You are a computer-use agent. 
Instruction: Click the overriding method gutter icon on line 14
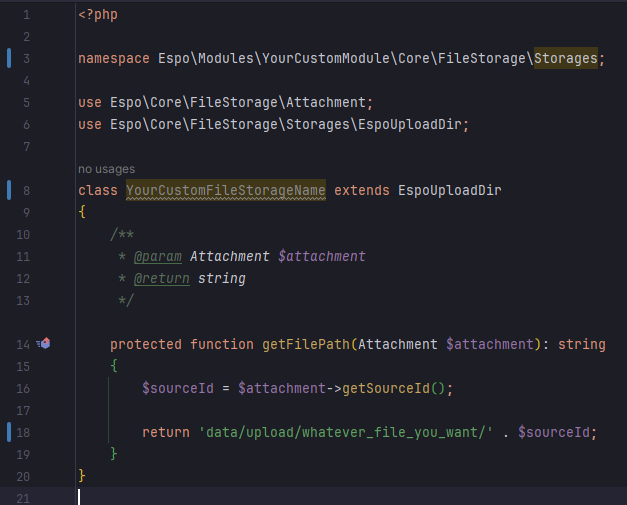[44, 343]
